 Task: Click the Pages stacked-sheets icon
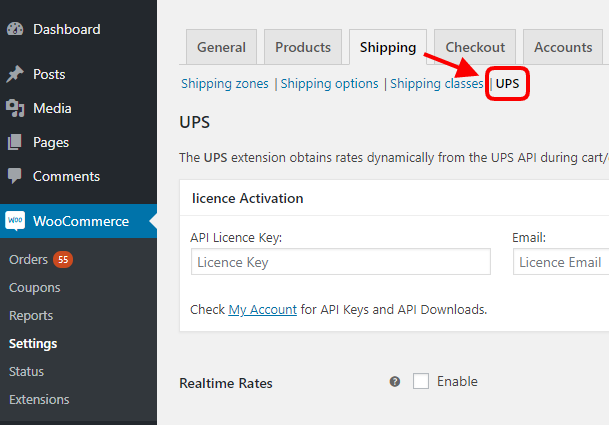(x=15, y=142)
